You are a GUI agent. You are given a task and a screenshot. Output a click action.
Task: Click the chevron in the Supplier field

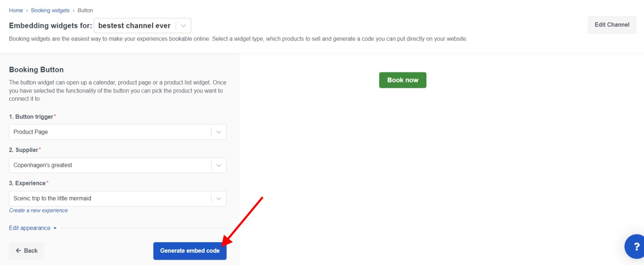click(219, 165)
